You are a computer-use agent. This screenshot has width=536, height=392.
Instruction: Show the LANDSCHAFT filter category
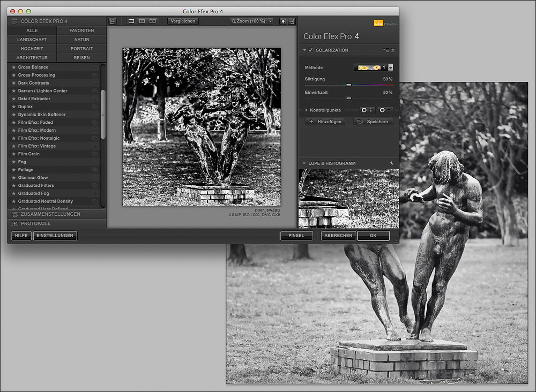tap(32, 40)
